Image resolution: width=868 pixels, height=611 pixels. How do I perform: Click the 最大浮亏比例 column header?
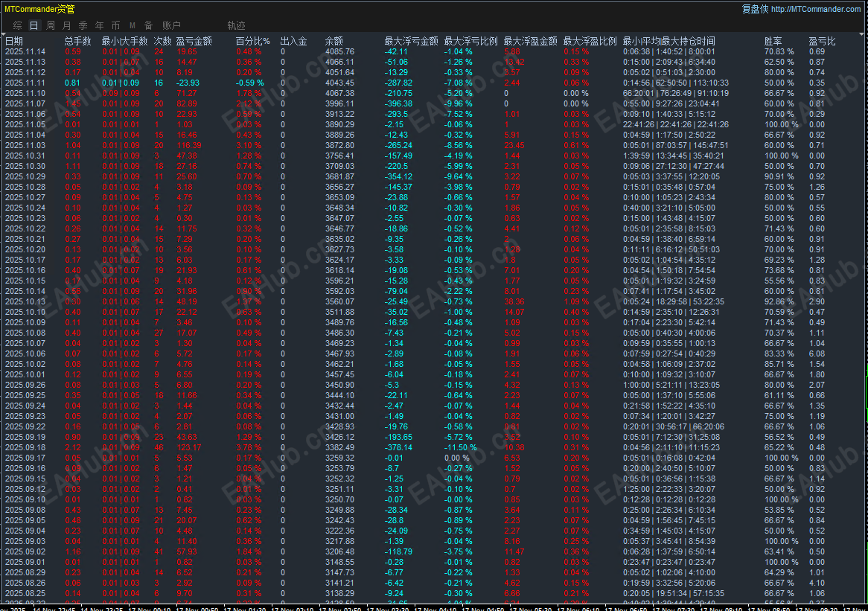pos(470,41)
